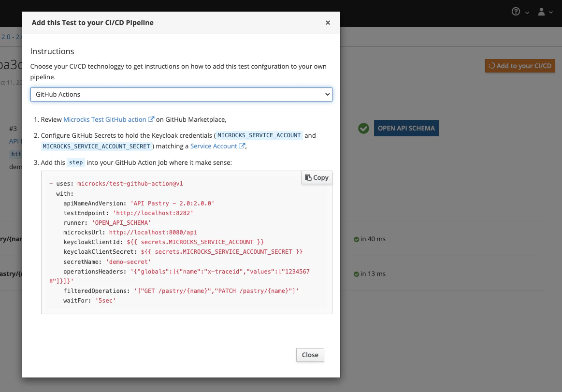562x392 pixels.
Task: Click external-link icon after Microcks Test GitHub action
Action: tap(151, 119)
